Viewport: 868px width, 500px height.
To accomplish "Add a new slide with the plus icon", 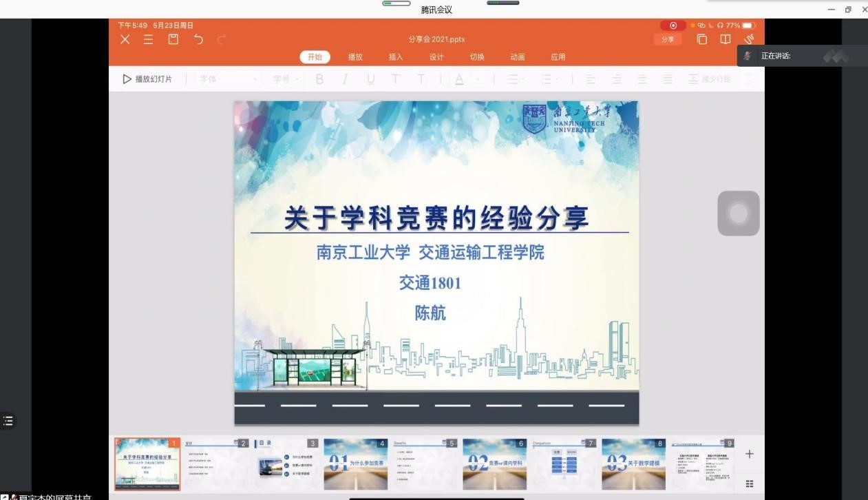I will click(x=750, y=454).
